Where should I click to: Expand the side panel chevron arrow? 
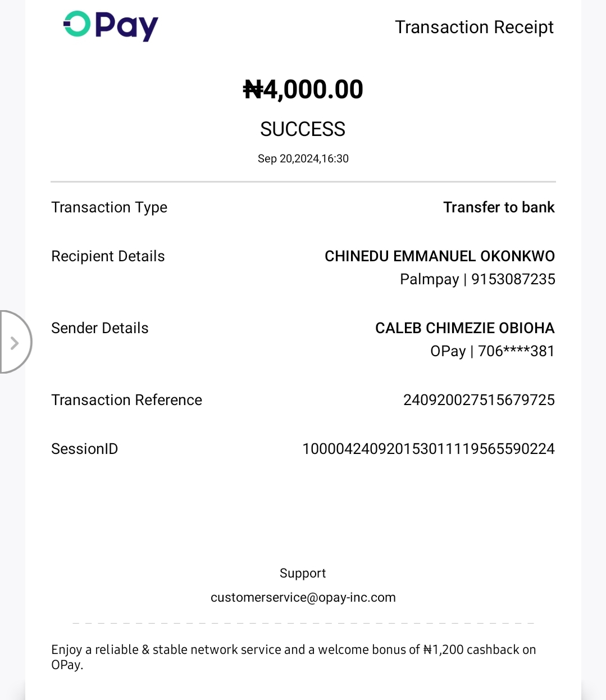click(15, 342)
